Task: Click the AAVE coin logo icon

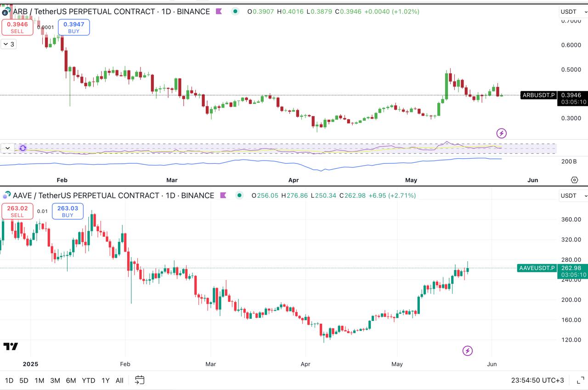Action: 6,195
